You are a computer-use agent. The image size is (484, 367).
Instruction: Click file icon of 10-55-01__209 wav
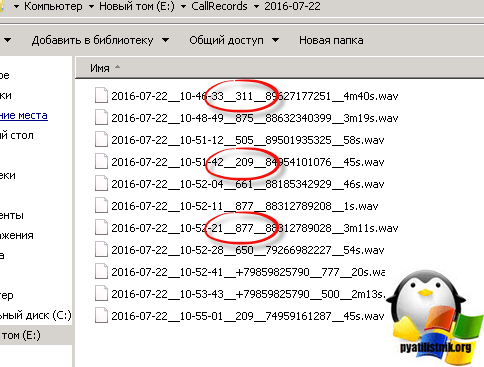(101, 316)
